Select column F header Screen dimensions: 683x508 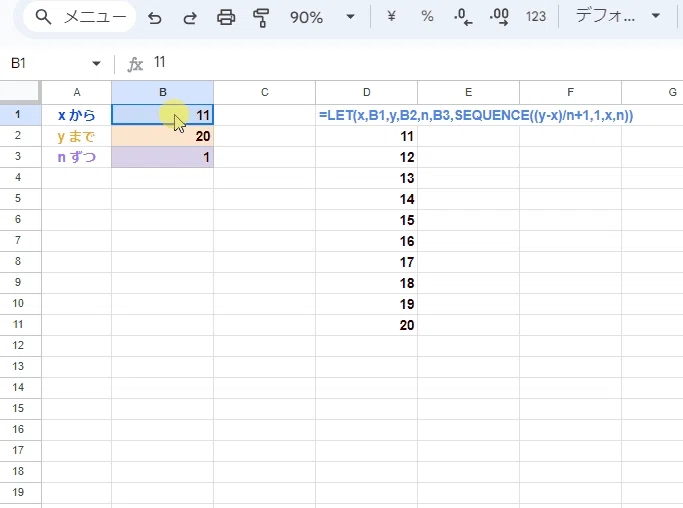tap(570, 92)
